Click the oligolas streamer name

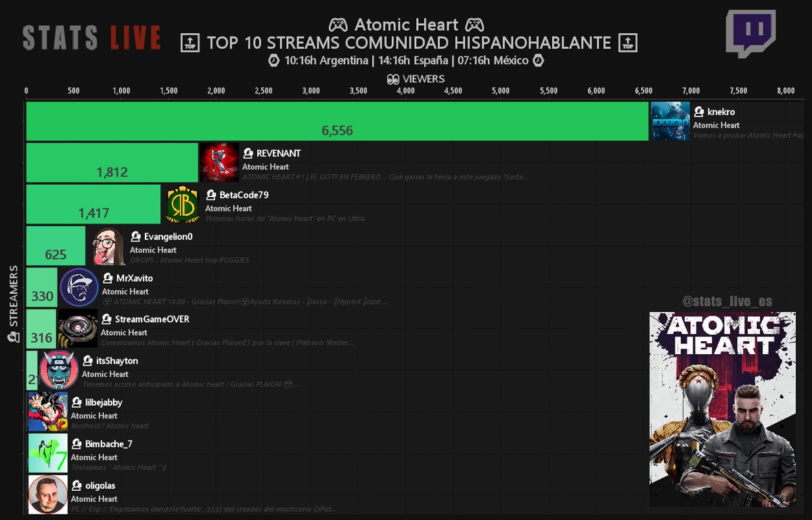[x=101, y=485]
